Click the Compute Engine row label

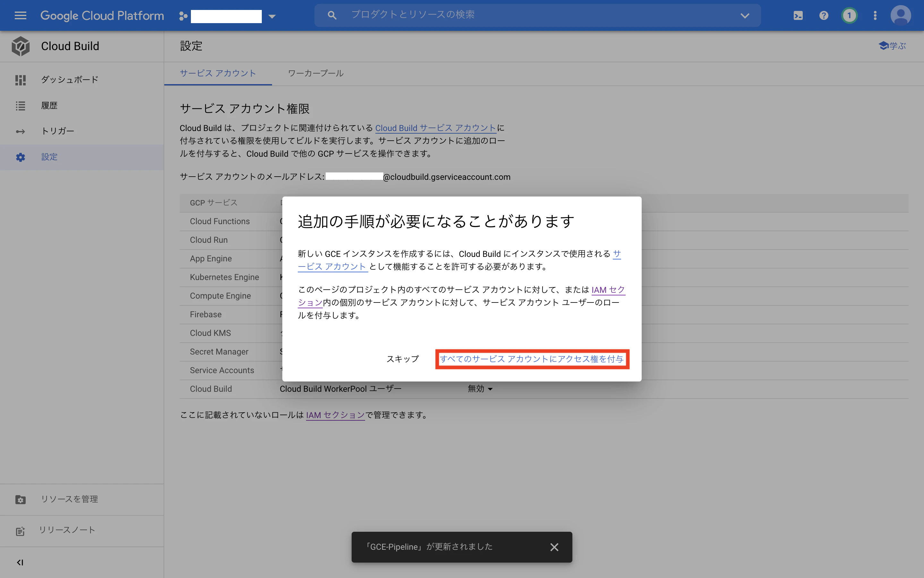coord(220,296)
